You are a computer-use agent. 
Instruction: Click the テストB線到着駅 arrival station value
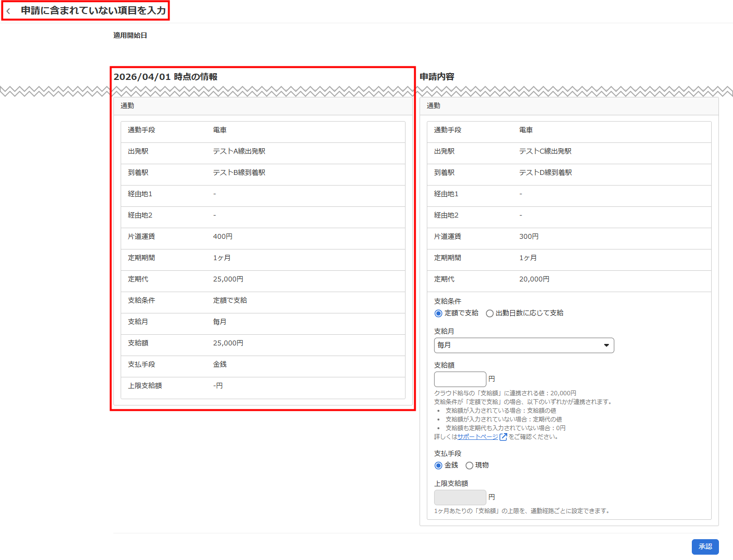(x=239, y=173)
